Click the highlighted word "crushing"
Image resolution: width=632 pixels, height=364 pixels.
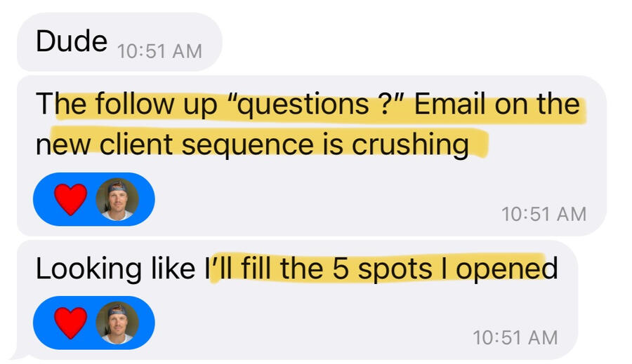[409, 145]
